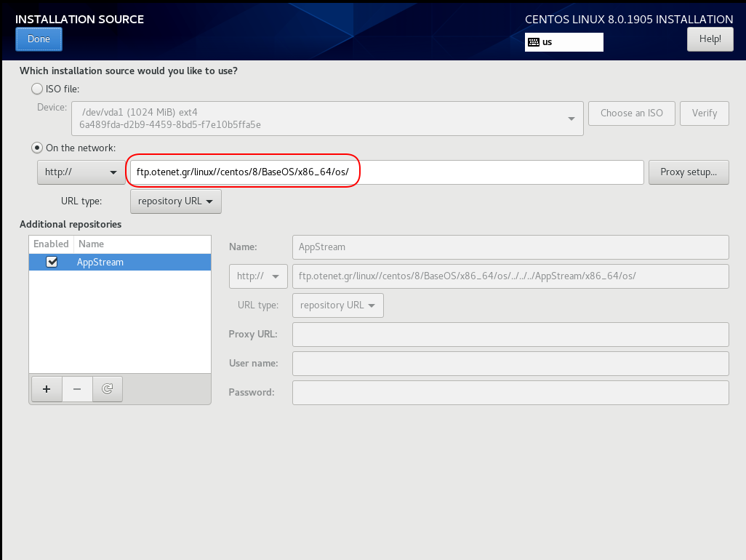The width and height of the screenshot is (746, 560).
Task: Open the AppStream repository protocol dropdown
Action: click(x=258, y=276)
